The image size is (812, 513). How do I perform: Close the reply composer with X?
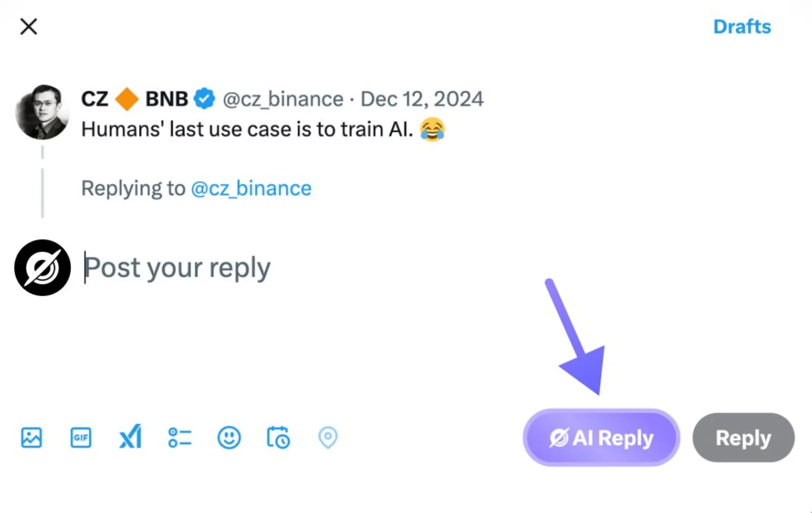[x=29, y=26]
